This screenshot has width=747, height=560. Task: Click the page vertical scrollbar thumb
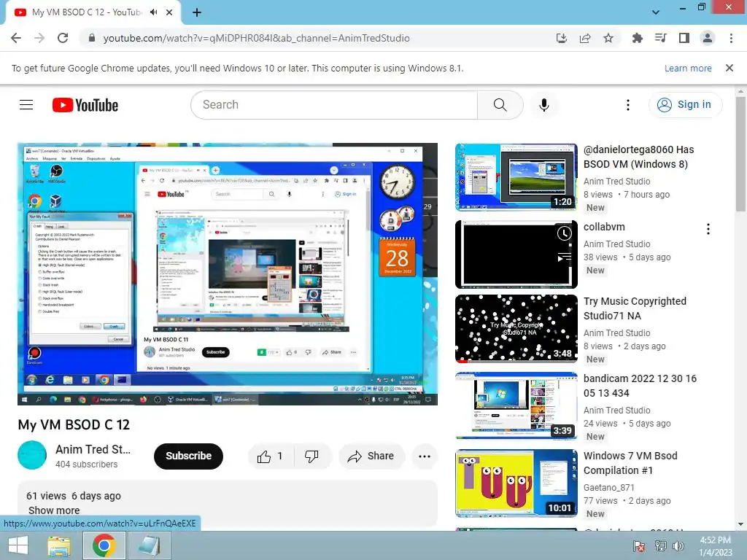click(740, 154)
